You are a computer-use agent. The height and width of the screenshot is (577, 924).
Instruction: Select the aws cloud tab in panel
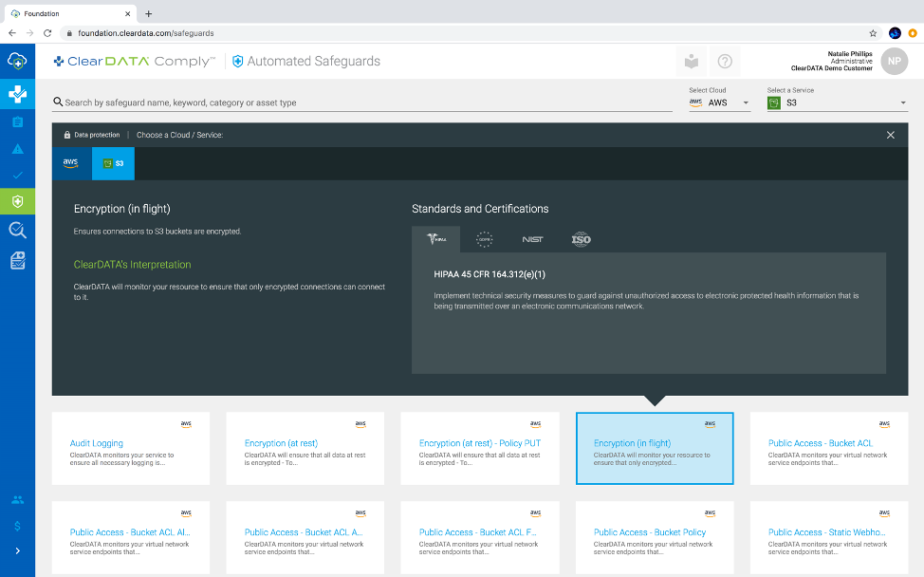point(71,163)
